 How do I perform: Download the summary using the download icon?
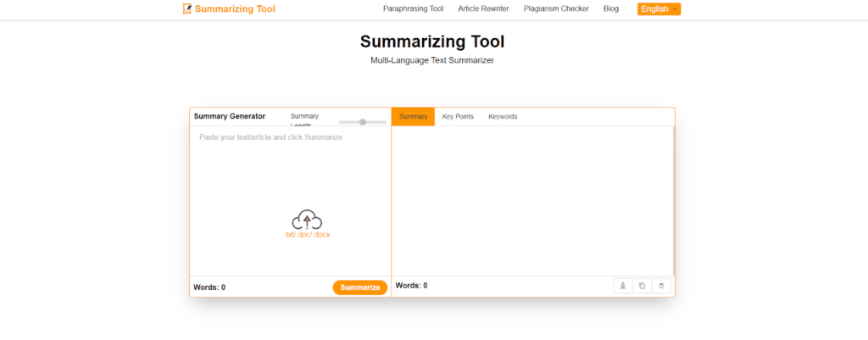623,286
